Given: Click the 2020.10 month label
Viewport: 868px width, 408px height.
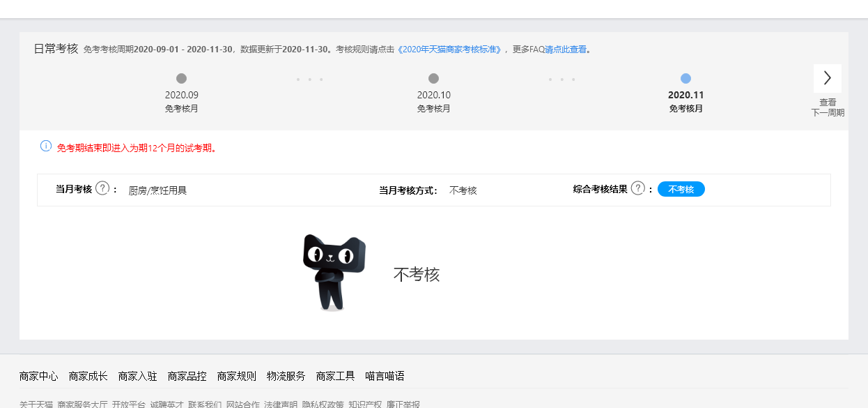Looking at the screenshot, I should click(434, 95).
